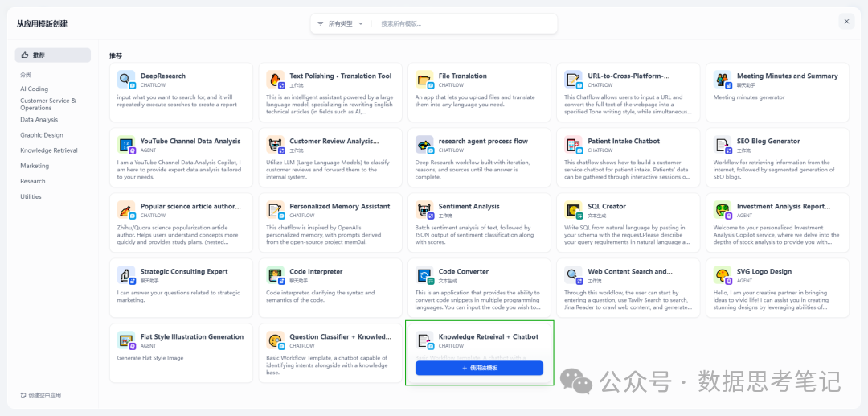Click the Flat Style Illustration Generation title
This screenshot has height=416, width=868.
point(192,337)
